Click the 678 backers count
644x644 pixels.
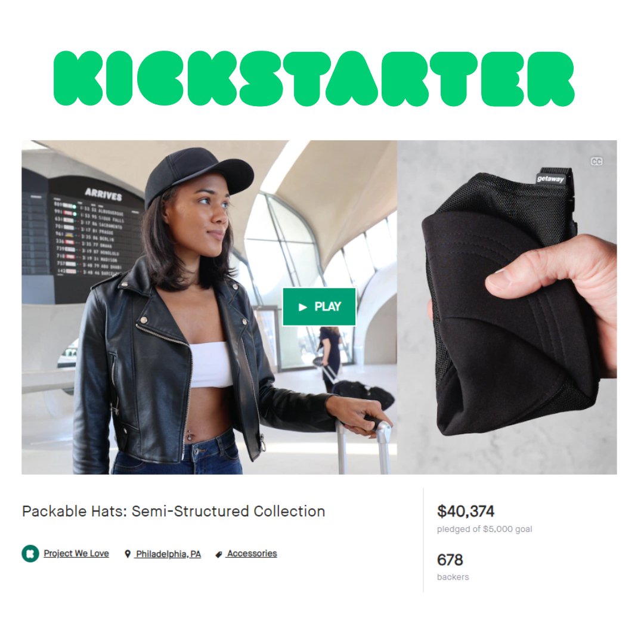[x=450, y=560]
